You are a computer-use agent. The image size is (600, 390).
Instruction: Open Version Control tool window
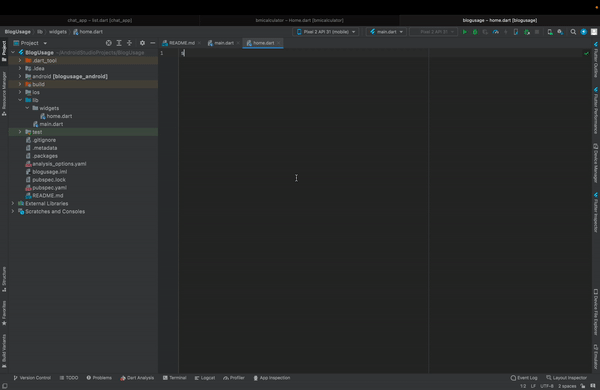[32, 378]
